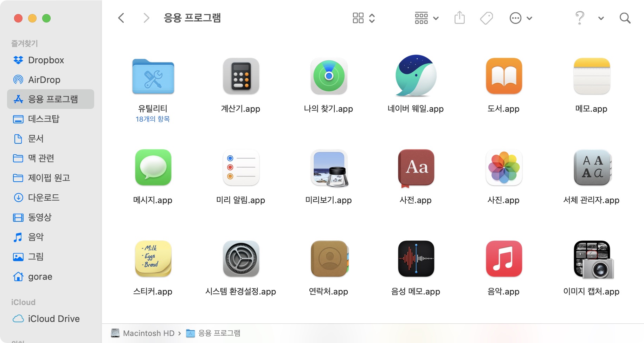The width and height of the screenshot is (644, 343).
Task: Open the 유틸리티 folder
Action: coord(153,76)
